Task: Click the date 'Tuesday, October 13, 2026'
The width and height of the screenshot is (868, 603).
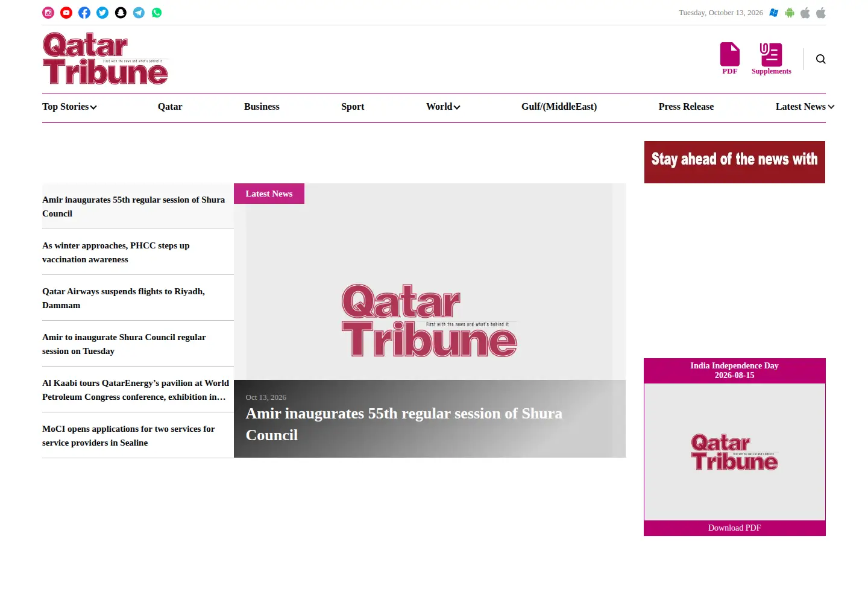Action: [721, 13]
